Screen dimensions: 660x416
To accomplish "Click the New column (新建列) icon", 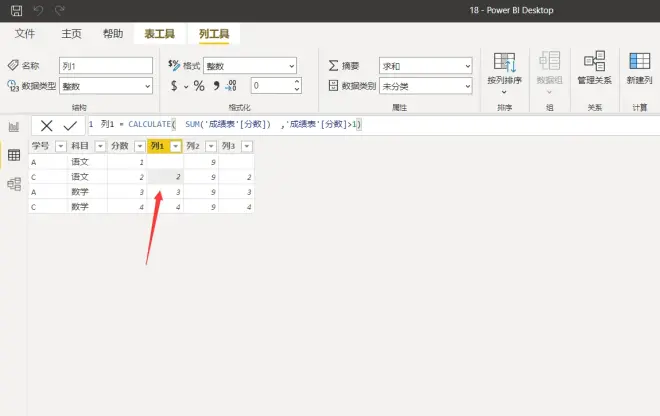I will (639, 67).
